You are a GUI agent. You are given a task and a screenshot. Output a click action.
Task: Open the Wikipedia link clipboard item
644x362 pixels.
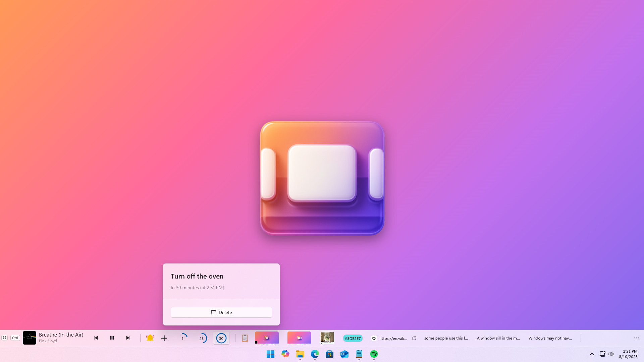pyautogui.click(x=390, y=338)
